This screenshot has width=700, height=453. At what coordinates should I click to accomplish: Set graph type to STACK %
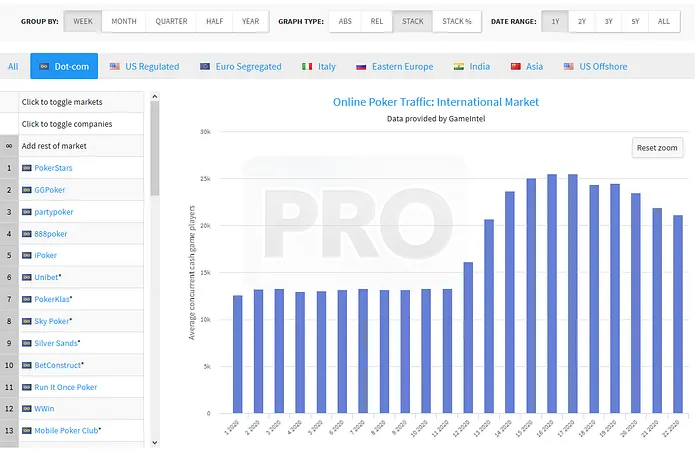pyautogui.click(x=457, y=21)
